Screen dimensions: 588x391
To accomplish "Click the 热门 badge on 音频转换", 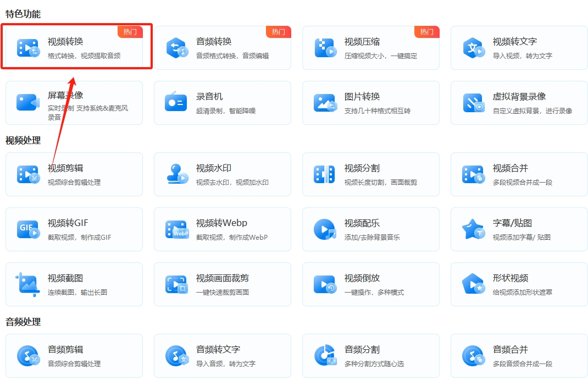I will 279,32.
